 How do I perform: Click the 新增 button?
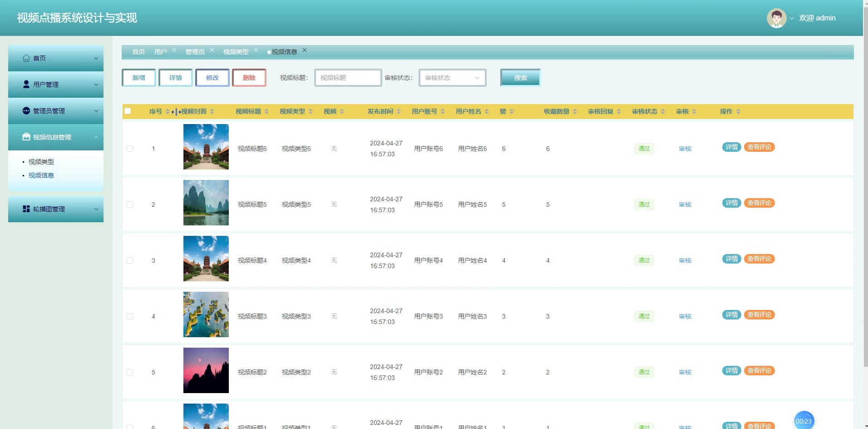point(139,78)
